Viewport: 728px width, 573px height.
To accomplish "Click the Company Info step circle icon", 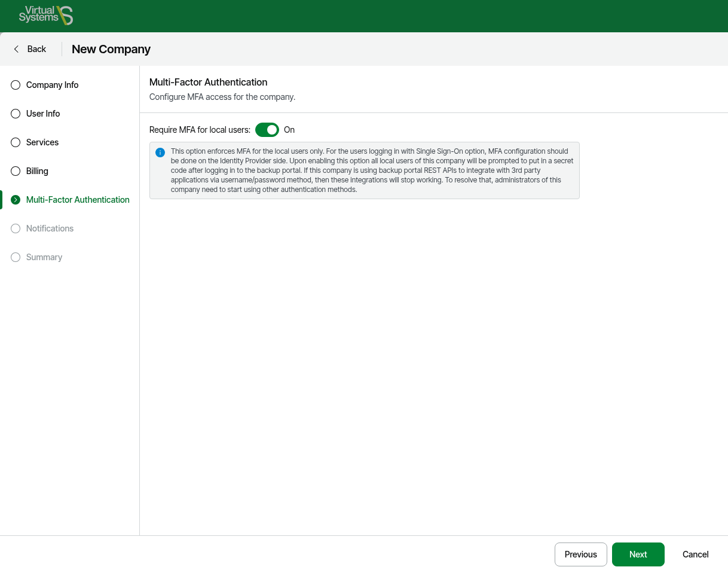I will [x=16, y=85].
